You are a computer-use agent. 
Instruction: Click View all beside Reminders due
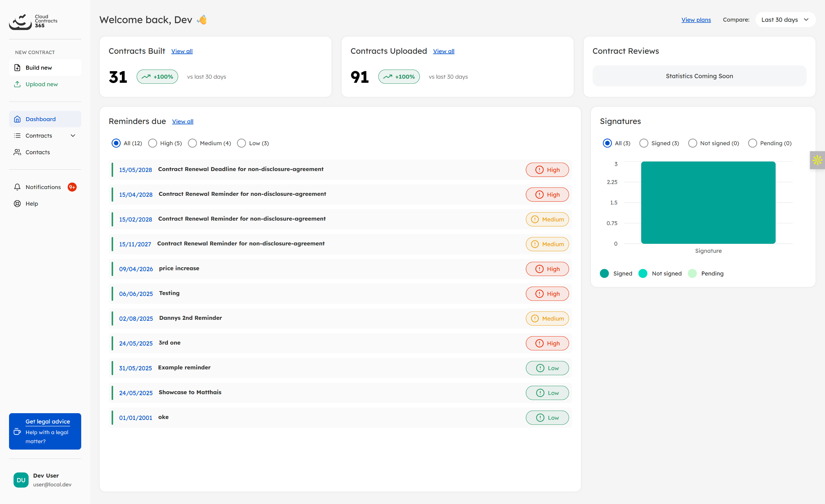pos(182,121)
